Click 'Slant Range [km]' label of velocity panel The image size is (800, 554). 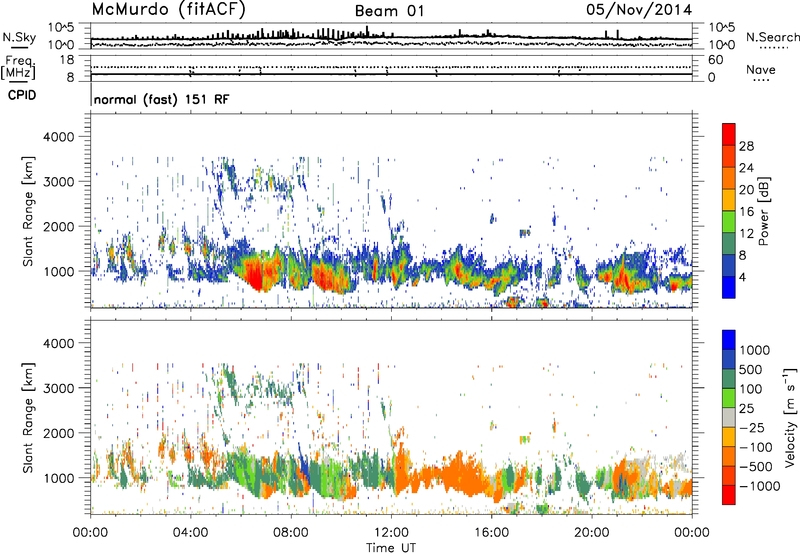28,417
